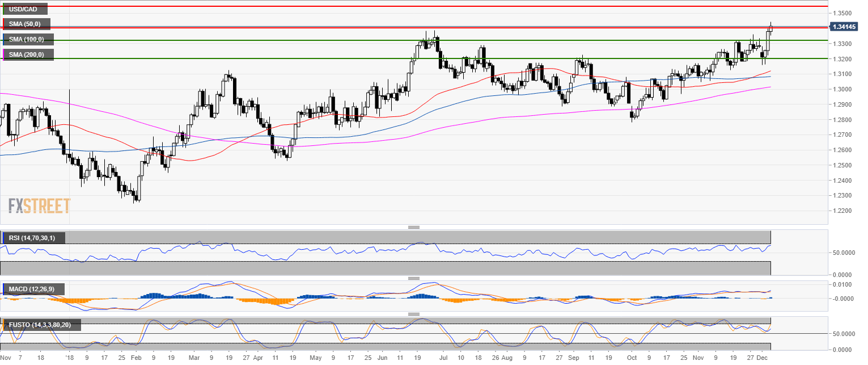Grab the resize handle above the RSI pane
Image resolution: width=868 pixels, height=365 pixels.
tap(414, 227)
